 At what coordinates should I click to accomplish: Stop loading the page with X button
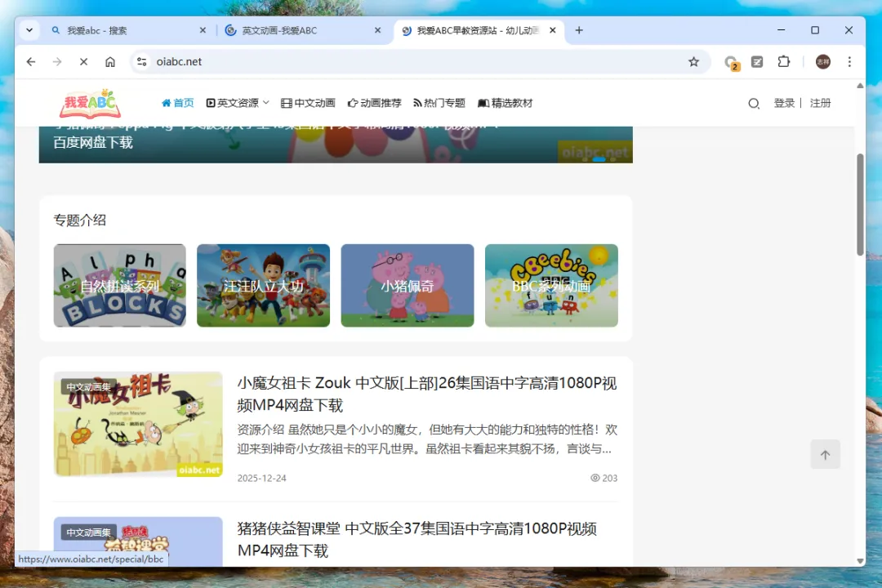(x=84, y=62)
